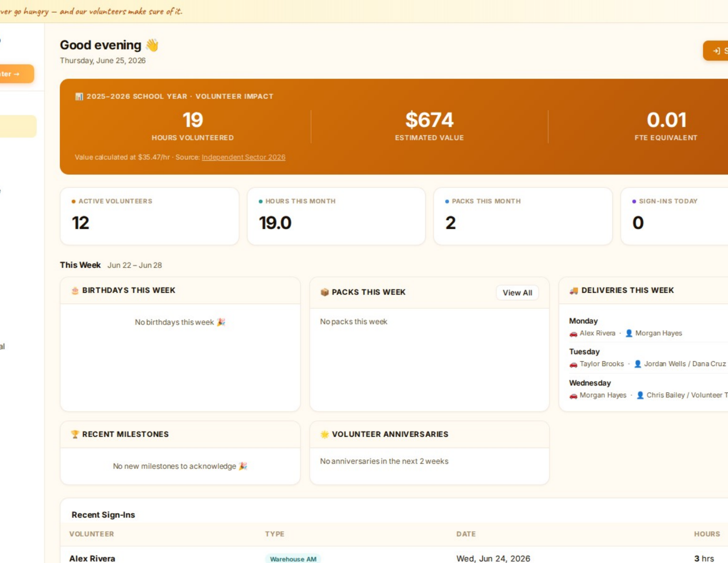Click the chart icon in Volunteer Impact banner
The image size is (728, 563).
coord(79,96)
